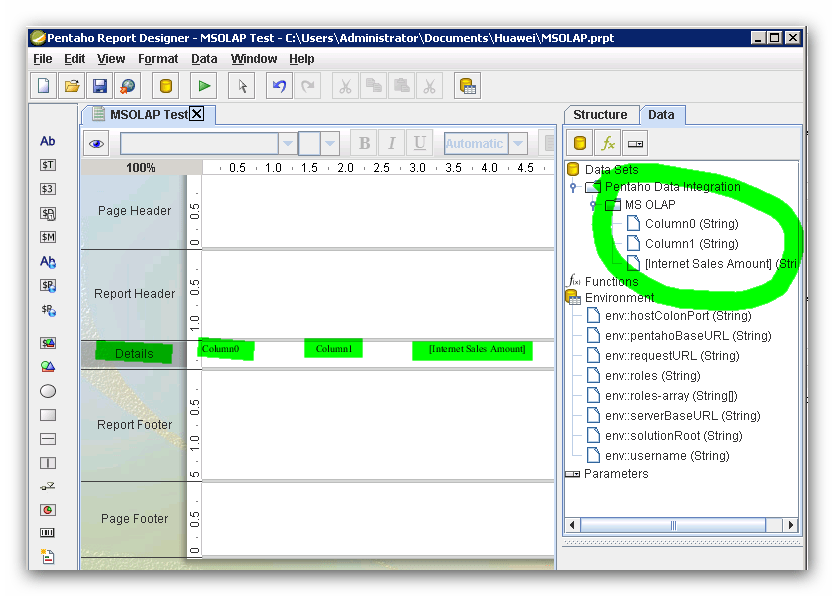Select the text-field $T palette tool
Image resolution: width=834 pixels, height=596 pixels.
pos(48,165)
